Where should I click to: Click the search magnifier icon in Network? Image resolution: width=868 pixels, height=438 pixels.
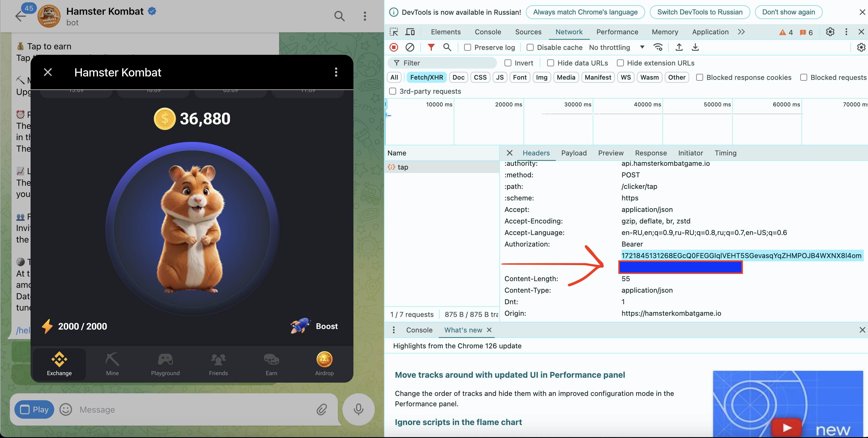447,47
